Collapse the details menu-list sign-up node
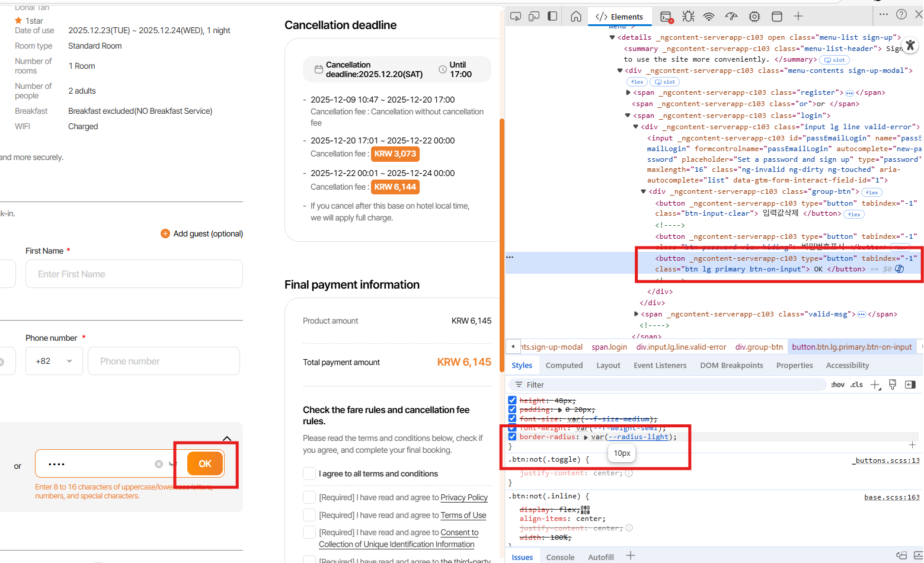Image resolution: width=924 pixels, height=563 pixels. 612,37
